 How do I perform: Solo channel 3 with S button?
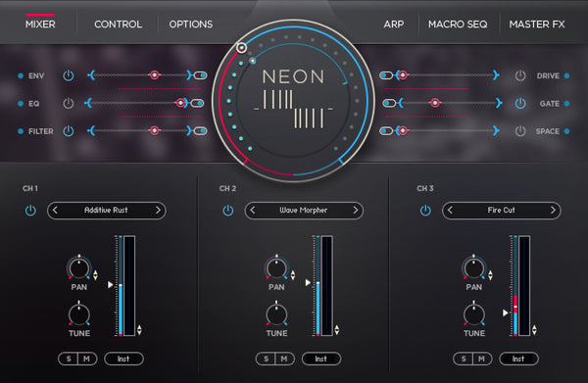pyautogui.click(x=464, y=359)
